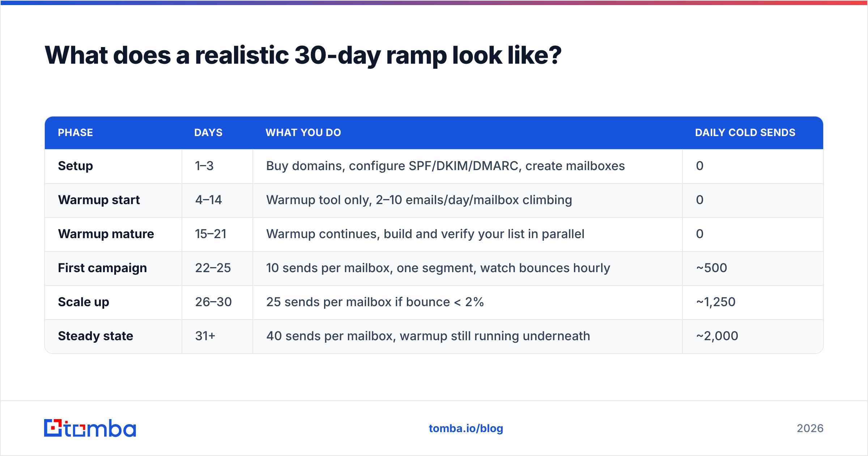
Task: Click the 26–30 days cell
Action: 217,302
